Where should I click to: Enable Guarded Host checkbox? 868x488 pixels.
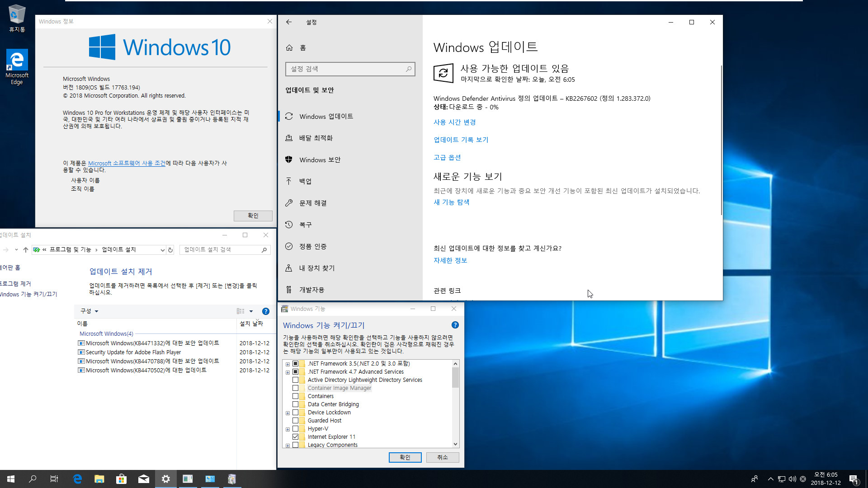click(295, 421)
